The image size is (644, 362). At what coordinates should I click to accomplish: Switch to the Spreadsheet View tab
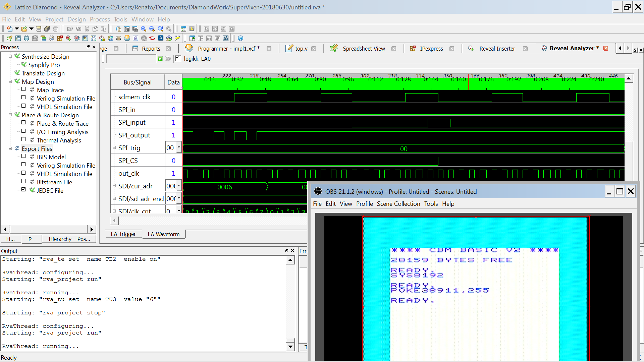[x=364, y=49]
